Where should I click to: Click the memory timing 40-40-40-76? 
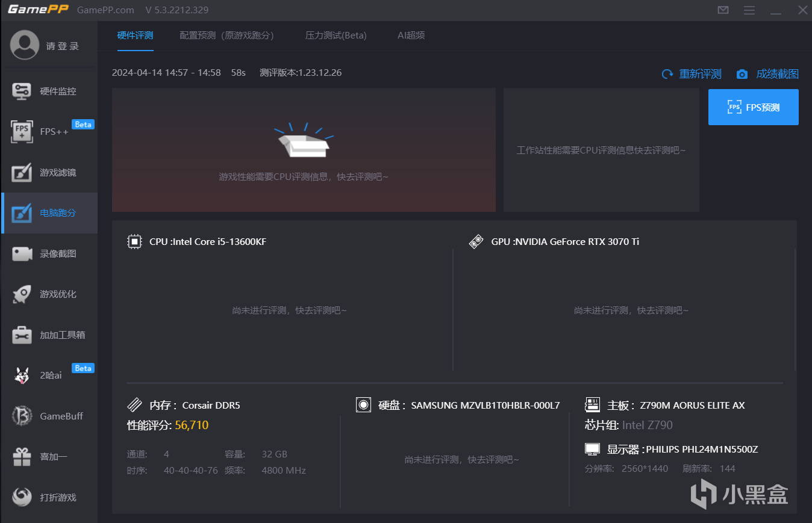coord(191,471)
